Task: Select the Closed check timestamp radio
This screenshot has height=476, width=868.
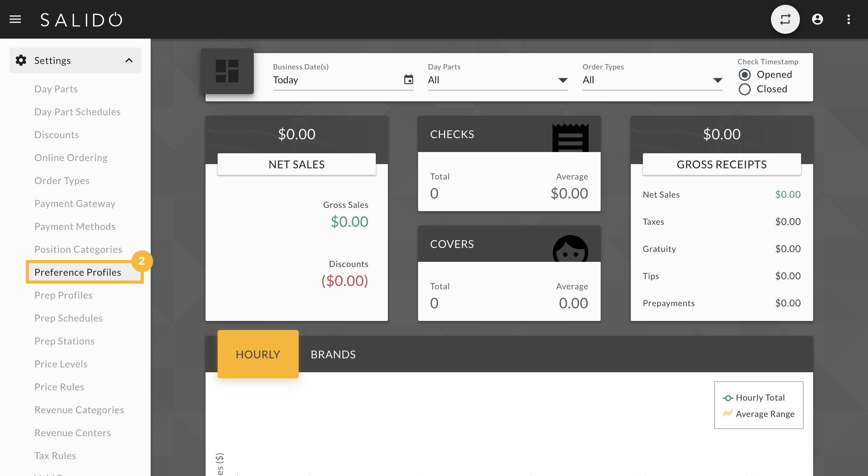Action: [744, 89]
